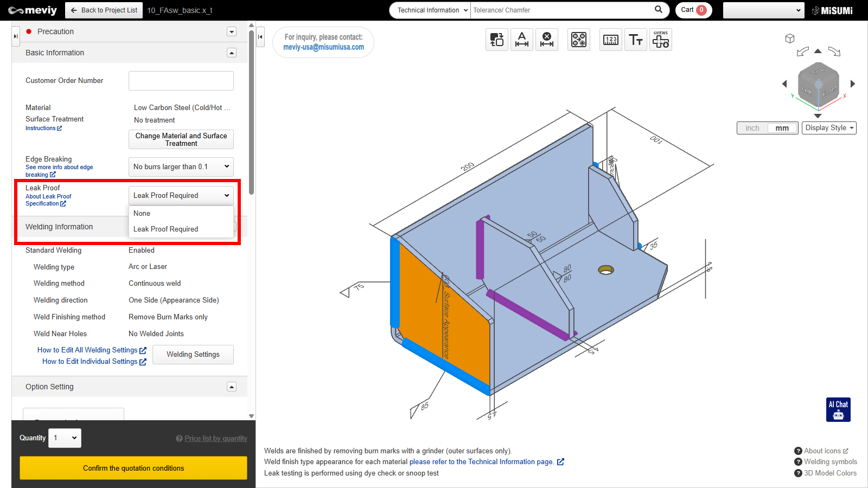Choose Leak Proof Required option
Viewport: 868px width, 488px height.
point(166,229)
